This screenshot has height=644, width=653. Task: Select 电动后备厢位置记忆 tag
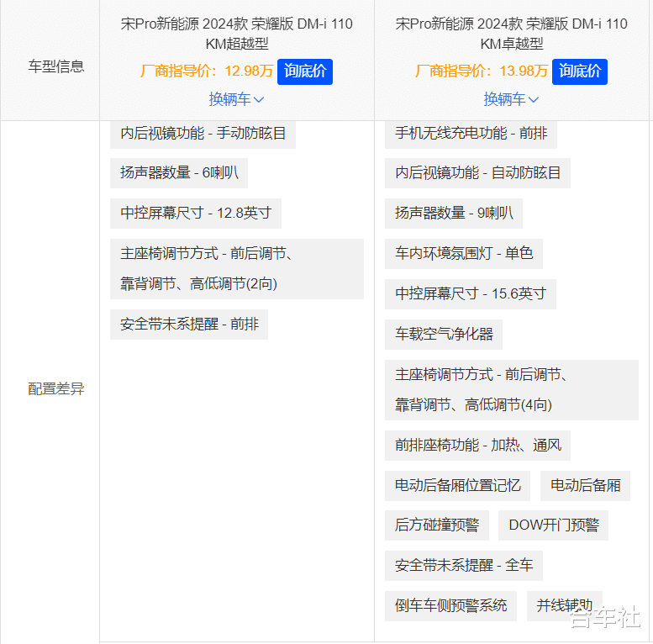(458, 486)
